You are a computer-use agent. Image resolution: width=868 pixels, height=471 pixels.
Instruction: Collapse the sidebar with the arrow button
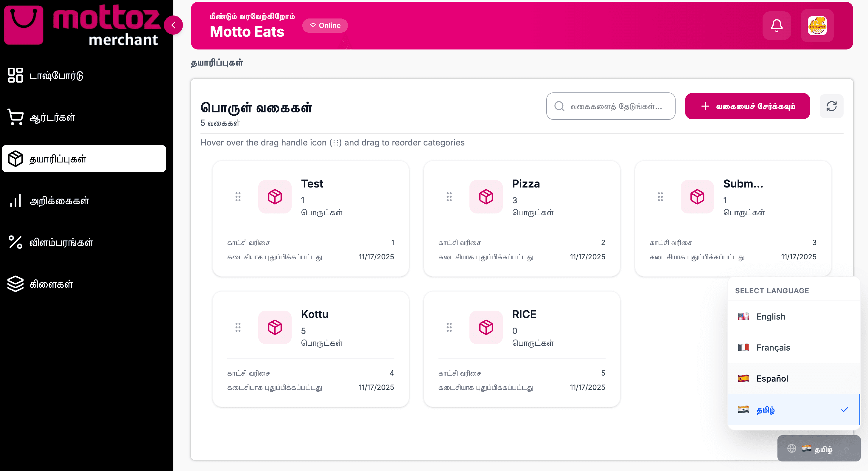coord(174,25)
